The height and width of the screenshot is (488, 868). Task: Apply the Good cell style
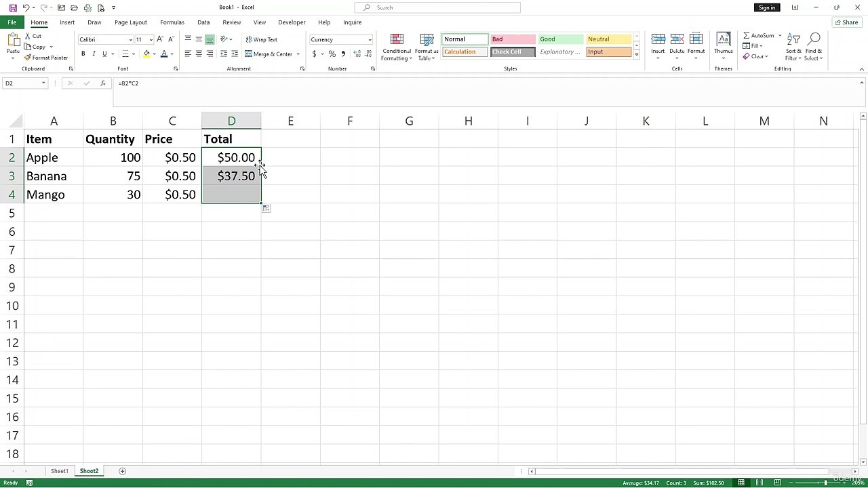coord(559,39)
